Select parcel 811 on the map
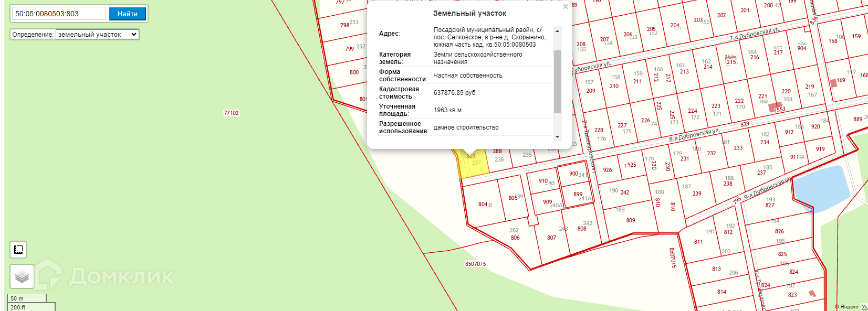The height and width of the screenshot is (311, 868). coord(698,242)
